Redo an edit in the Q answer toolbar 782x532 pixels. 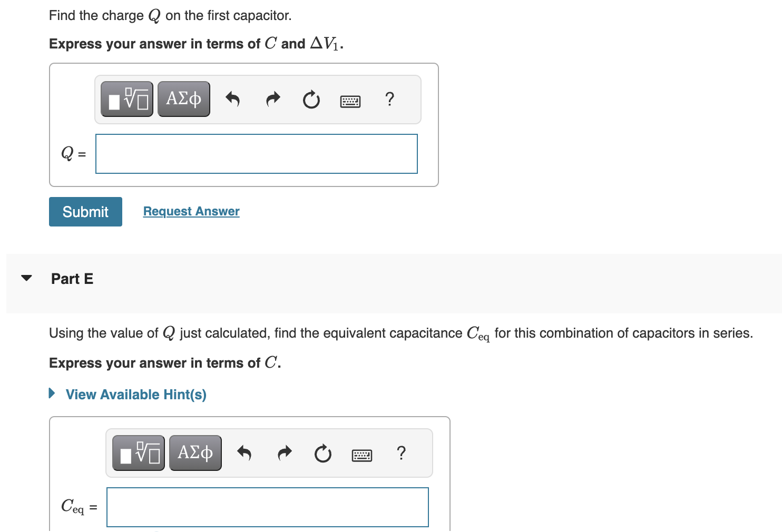272,99
